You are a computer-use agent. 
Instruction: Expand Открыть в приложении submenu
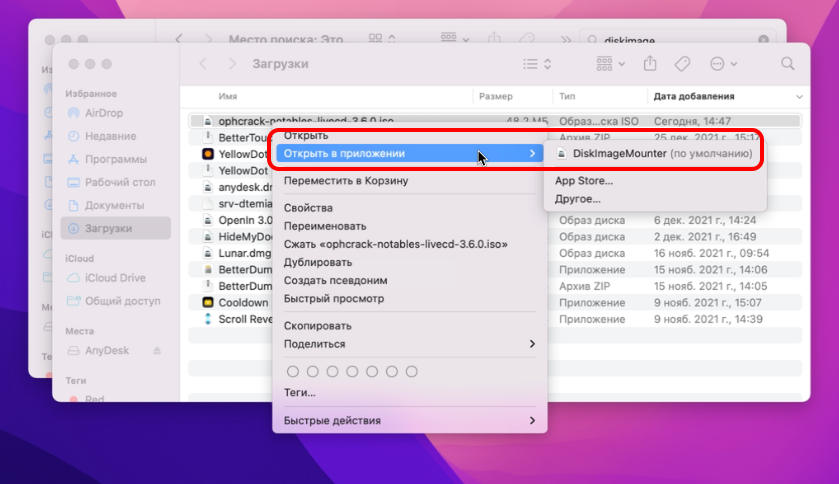pyautogui.click(x=409, y=153)
